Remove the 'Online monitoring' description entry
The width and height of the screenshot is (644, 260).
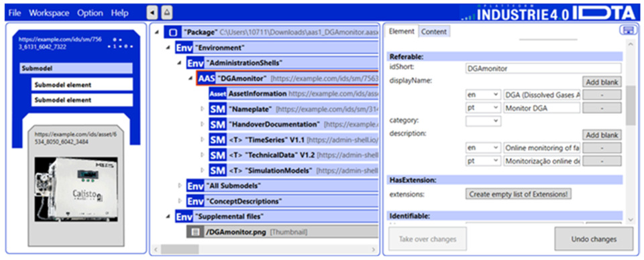pyautogui.click(x=602, y=147)
